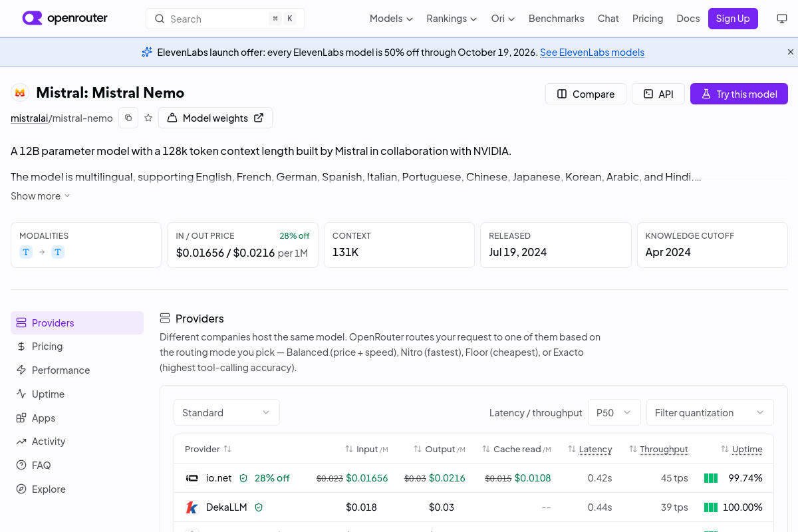Sort by Uptime column
The image size is (798, 532).
pyautogui.click(x=741, y=450)
